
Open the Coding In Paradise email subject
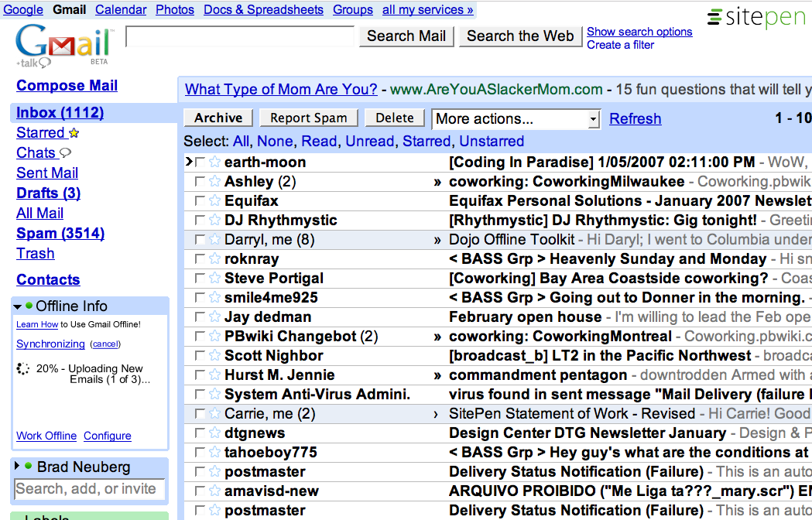coord(601,162)
